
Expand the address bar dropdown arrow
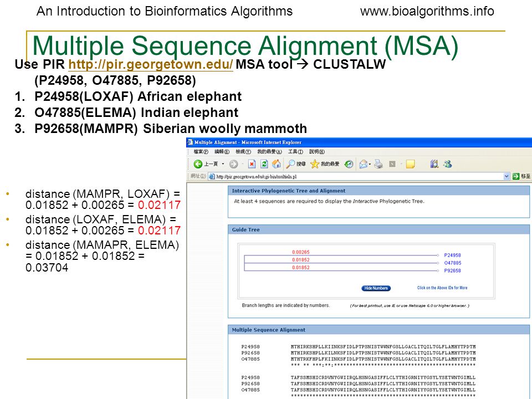coord(506,176)
